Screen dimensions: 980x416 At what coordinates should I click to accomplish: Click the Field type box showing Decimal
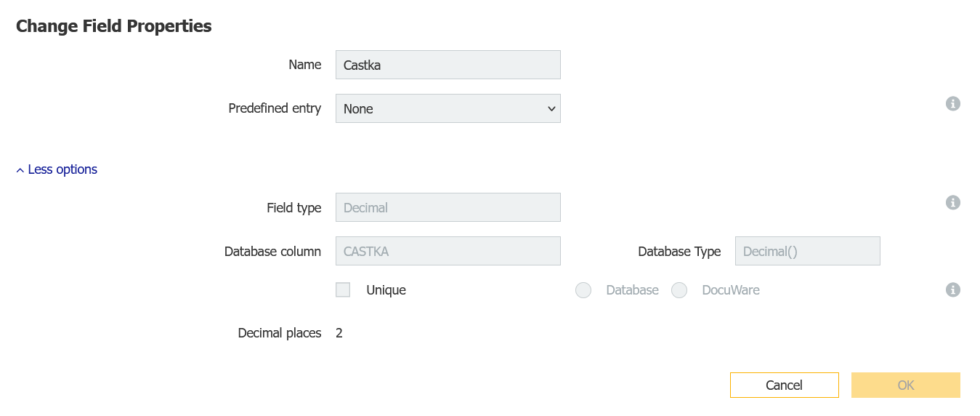tap(448, 207)
